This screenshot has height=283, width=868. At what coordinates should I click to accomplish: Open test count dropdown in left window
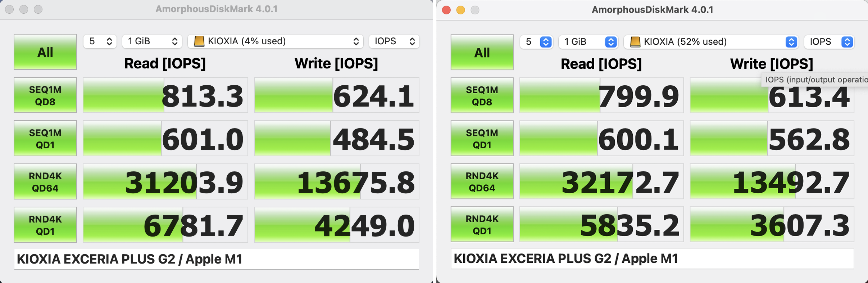pyautogui.click(x=100, y=41)
